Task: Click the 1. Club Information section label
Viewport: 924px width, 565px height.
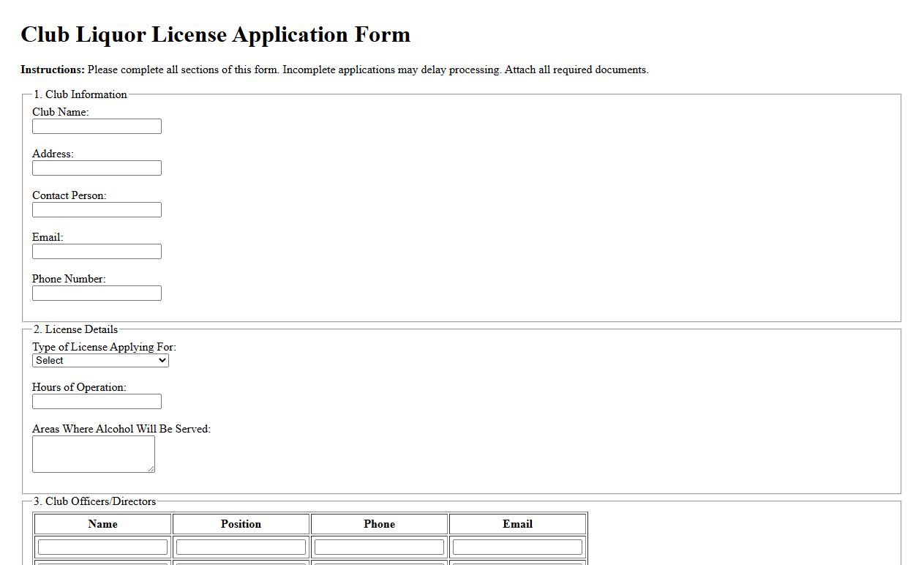Action: click(x=80, y=94)
